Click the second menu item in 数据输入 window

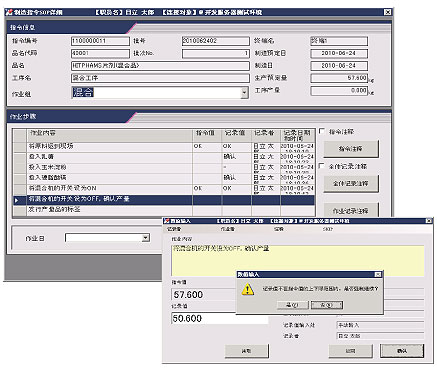coord(228,229)
